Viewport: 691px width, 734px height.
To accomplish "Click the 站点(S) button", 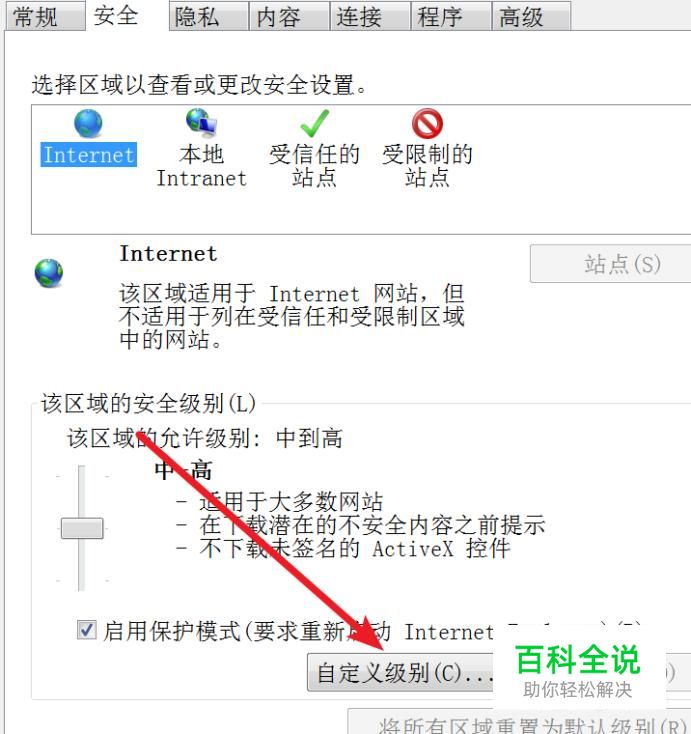I will point(610,264).
